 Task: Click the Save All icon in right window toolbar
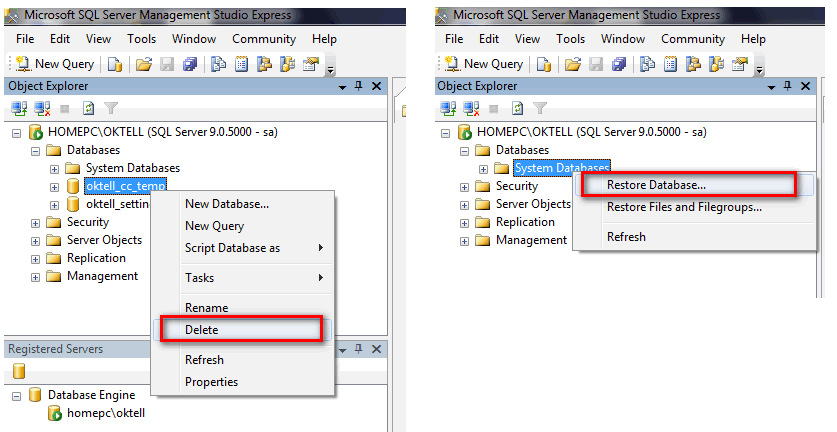[619, 64]
